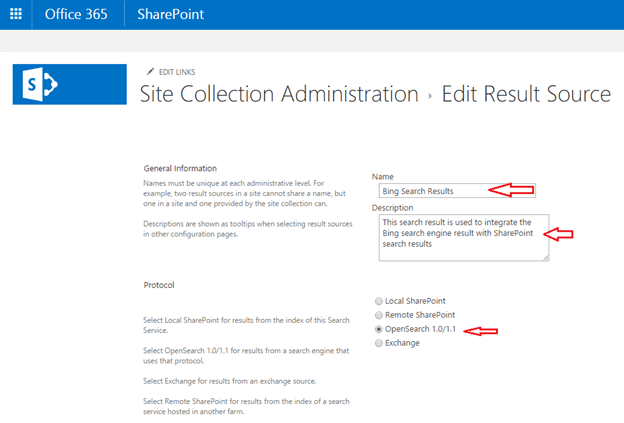Click the General Information section heading
This screenshot has width=624, height=423.
click(x=181, y=168)
